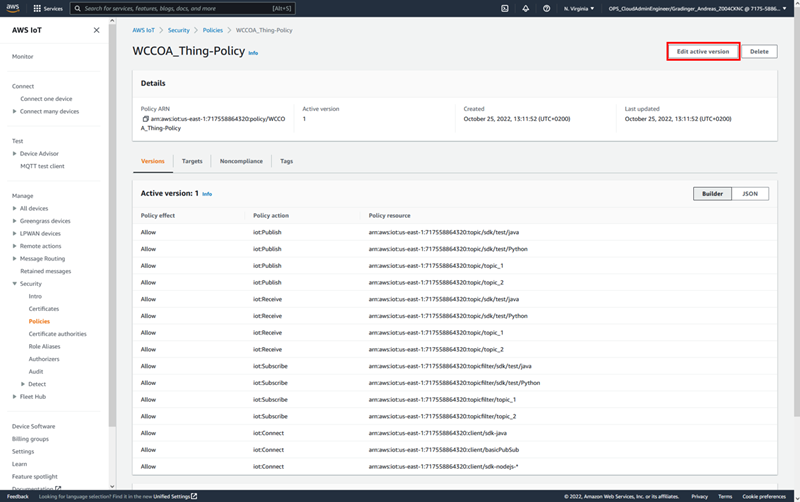Click the Edit active version button

(x=703, y=51)
